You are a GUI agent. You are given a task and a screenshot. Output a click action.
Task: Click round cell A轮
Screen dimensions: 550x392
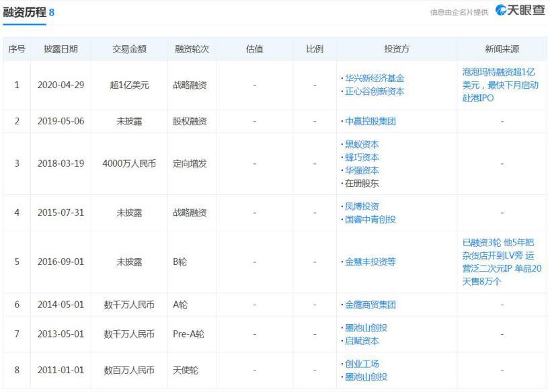tap(180, 305)
